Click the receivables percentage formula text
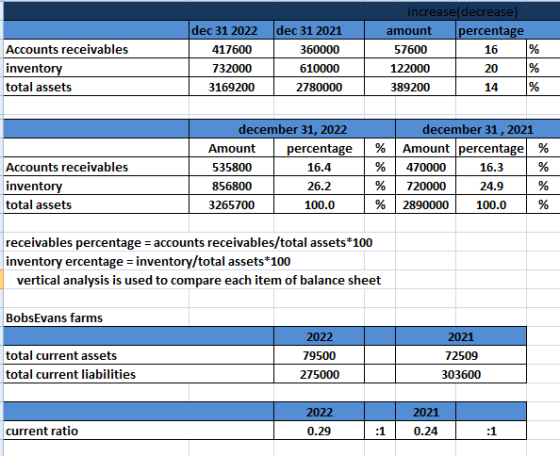The height and width of the screenshot is (456, 560). (189, 243)
